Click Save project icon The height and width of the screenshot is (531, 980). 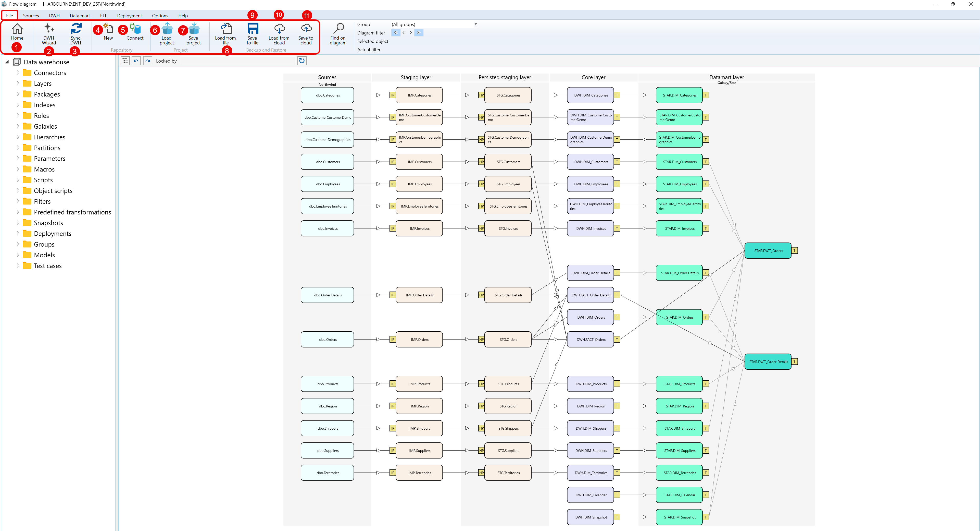click(x=194, y=29)
